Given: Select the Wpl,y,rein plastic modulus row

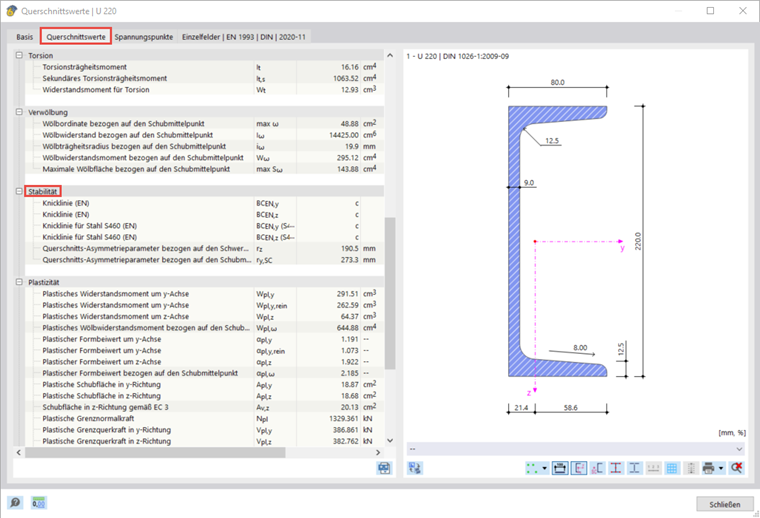Looking at the screenshot, I should 205,305.
